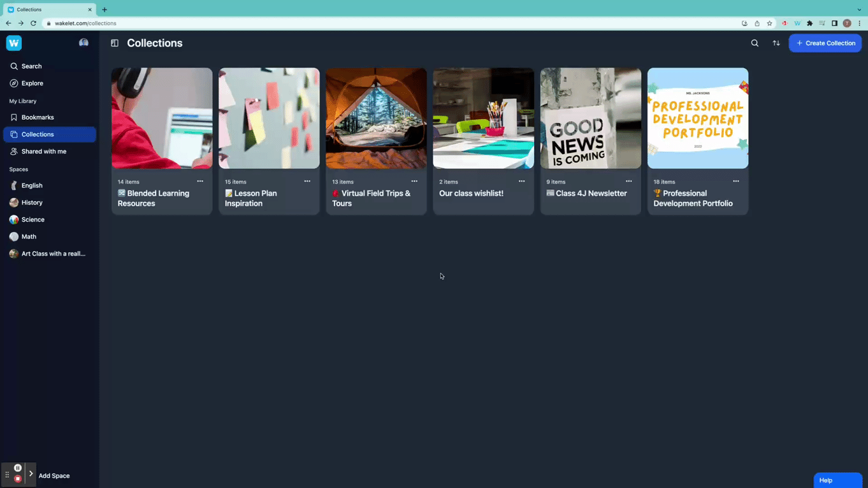Viewport: 868px width, 488px height.
Task: Pause the screen recording
Action: [18, 468]
